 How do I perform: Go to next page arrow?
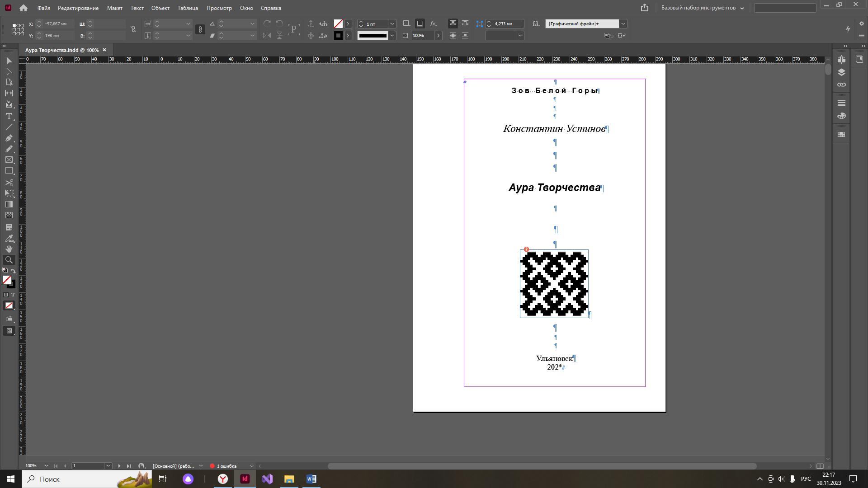(x=119, y=466)
